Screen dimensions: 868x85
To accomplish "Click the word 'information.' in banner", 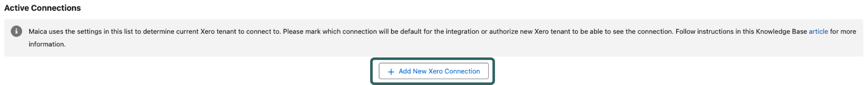I will 47,44.
